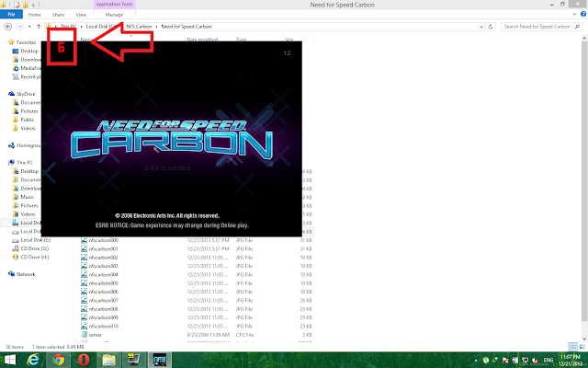Show hidden tray icons arrow
588x368 pixels.
click(x=476, y=361)
